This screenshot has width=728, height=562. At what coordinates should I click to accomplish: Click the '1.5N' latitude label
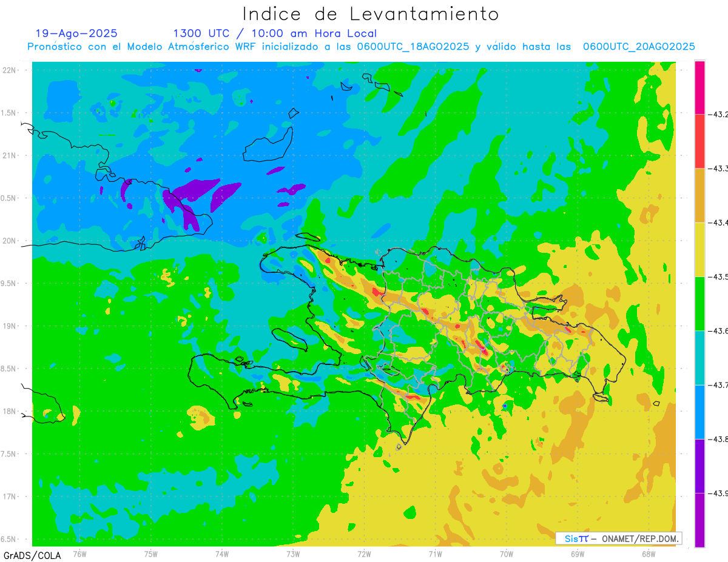coord(8,113)
